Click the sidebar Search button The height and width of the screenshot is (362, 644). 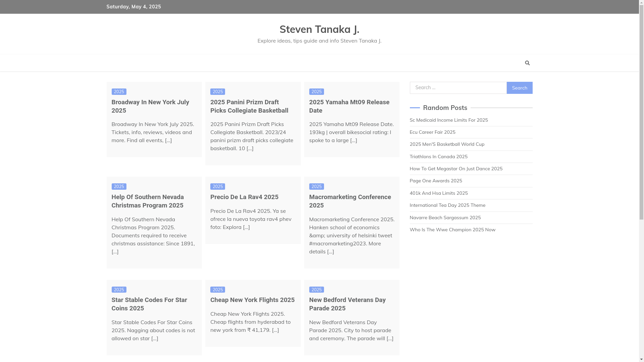[520, 88]
